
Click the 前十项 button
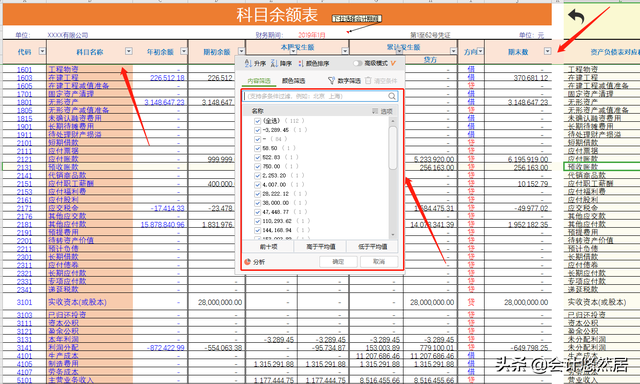click(x=268, y=247)
